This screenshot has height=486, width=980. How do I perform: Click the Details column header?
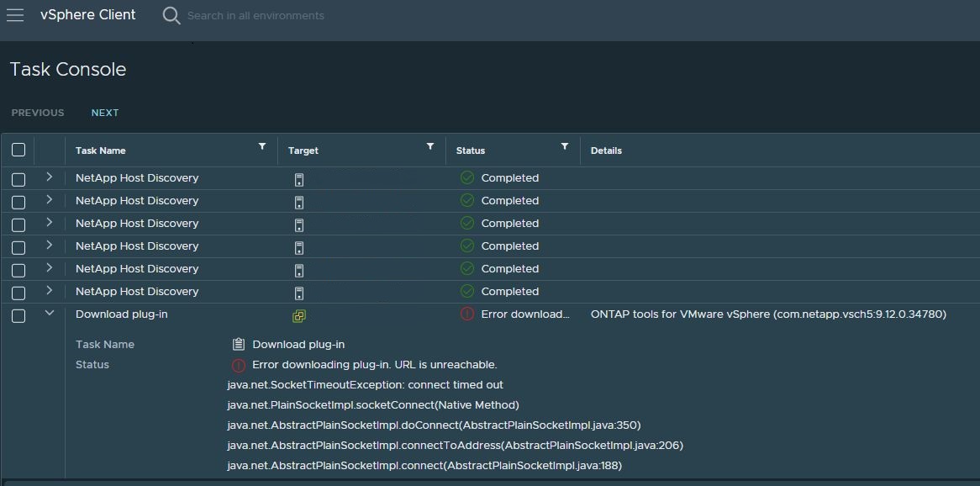click(606, 151)
